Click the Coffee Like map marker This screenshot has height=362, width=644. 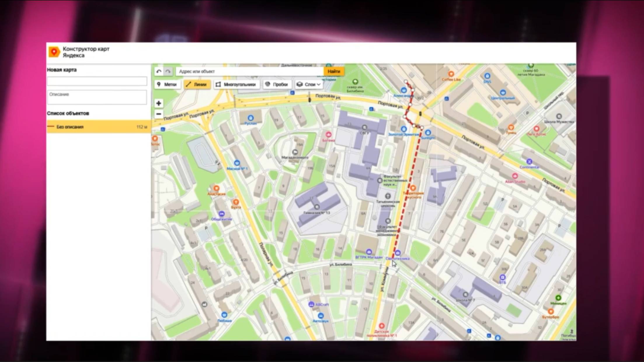[451, 74]
